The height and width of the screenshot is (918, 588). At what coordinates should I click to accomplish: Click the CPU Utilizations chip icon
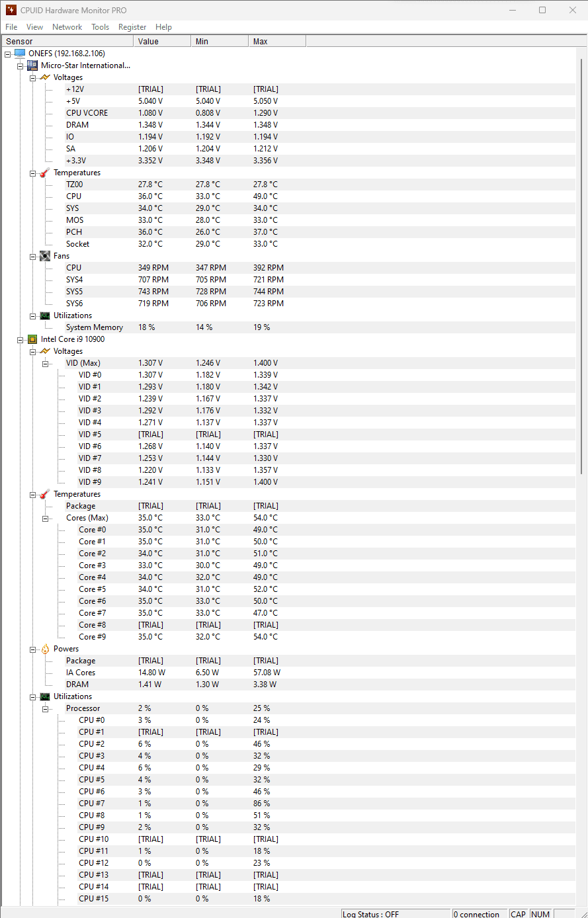coord(45,696)
